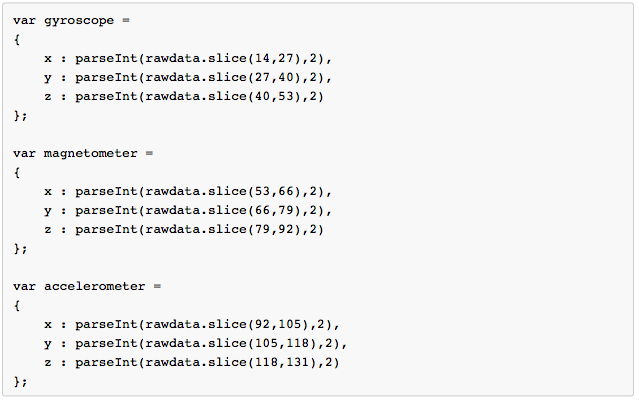Viewport: 639px width, 400px height.
Task: Click the closing brace after accelerometer block
Action: [x=17, y=381]
